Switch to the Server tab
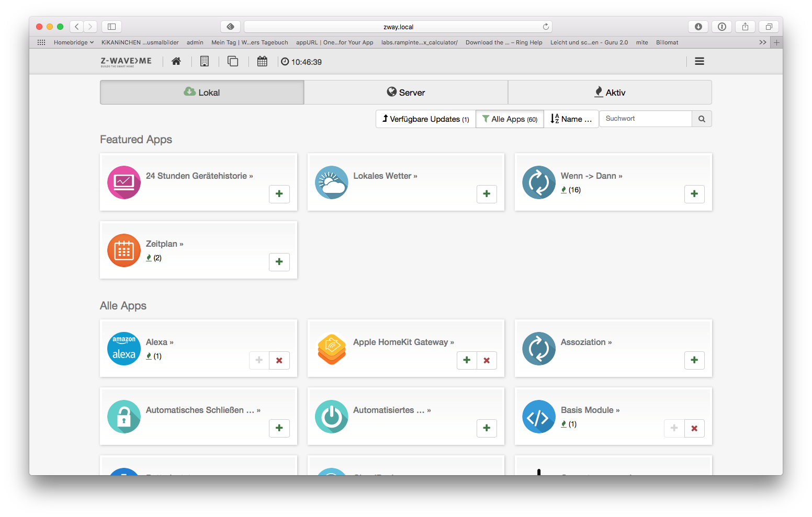The width and height of the screenshot is (812, 517). (x=406, y=93)
